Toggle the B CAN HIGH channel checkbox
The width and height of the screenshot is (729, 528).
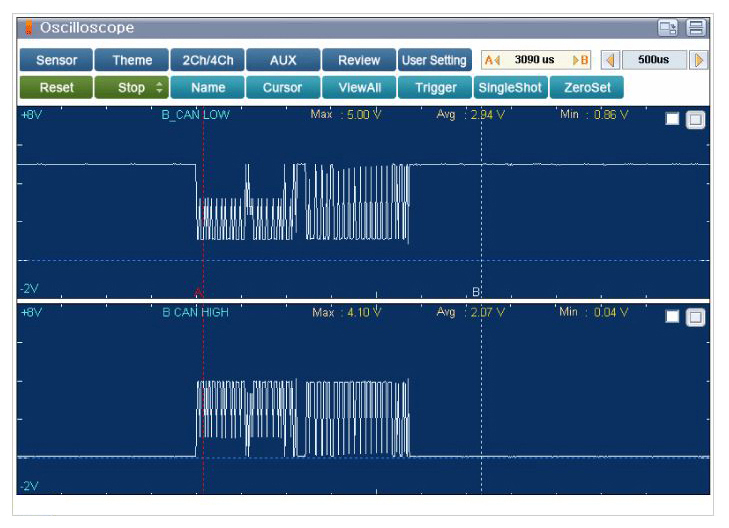(x=672, y=317)
